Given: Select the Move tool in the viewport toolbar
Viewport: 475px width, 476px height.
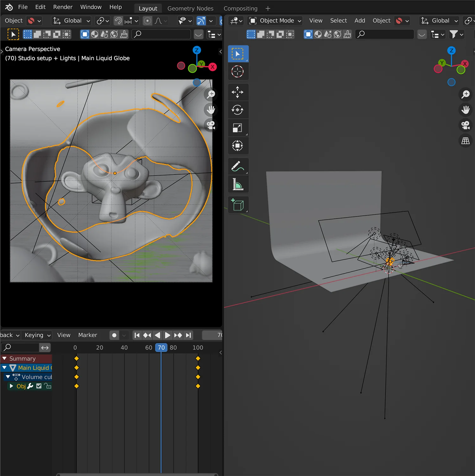Looking at the screenshot, I should click(238, 92).
